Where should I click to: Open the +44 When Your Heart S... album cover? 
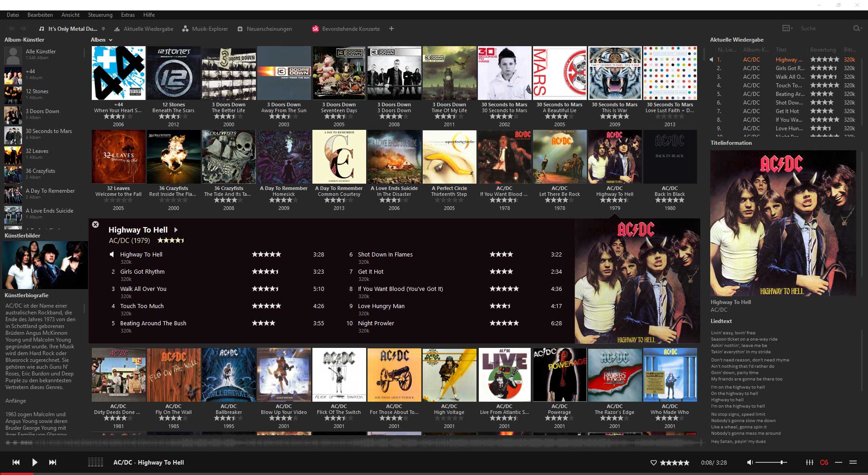click(118, 73)
